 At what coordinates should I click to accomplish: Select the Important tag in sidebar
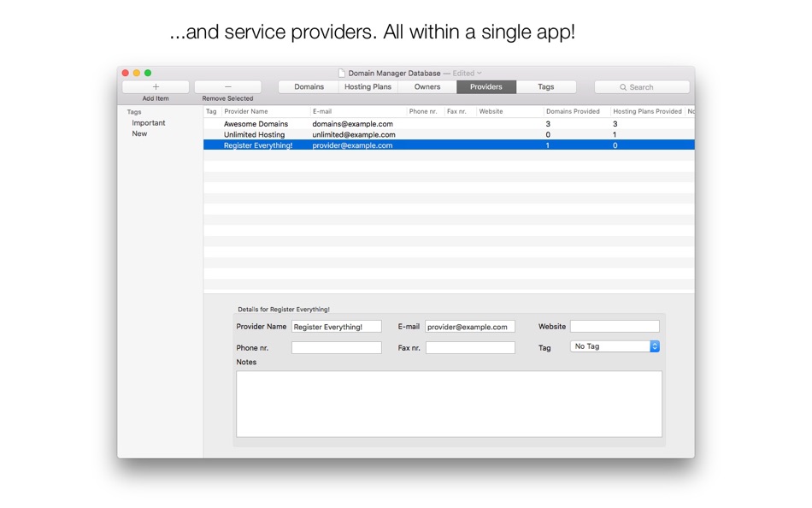[x=149, y=123]
